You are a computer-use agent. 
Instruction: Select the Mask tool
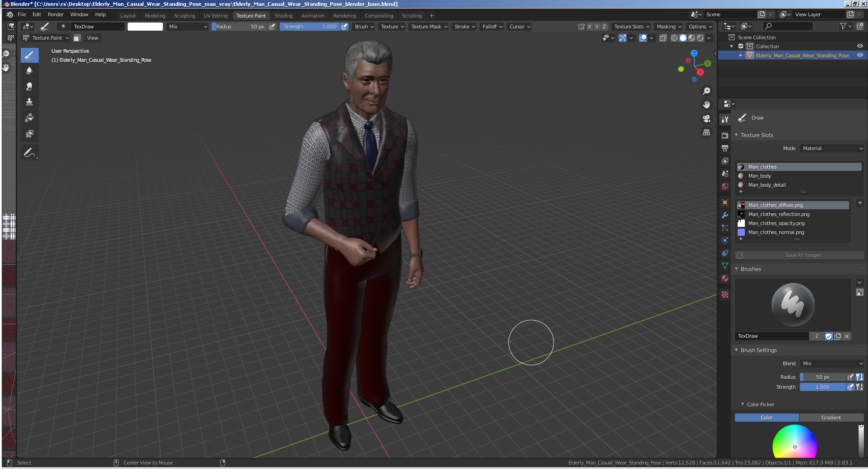tap(29, 133)
